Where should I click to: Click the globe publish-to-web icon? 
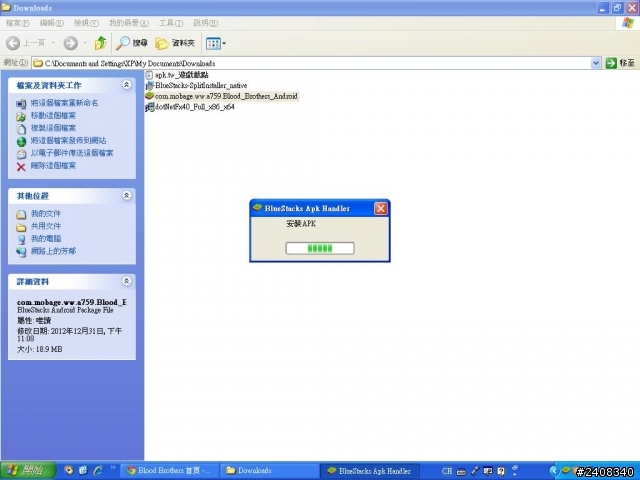[x=21, y=142]
